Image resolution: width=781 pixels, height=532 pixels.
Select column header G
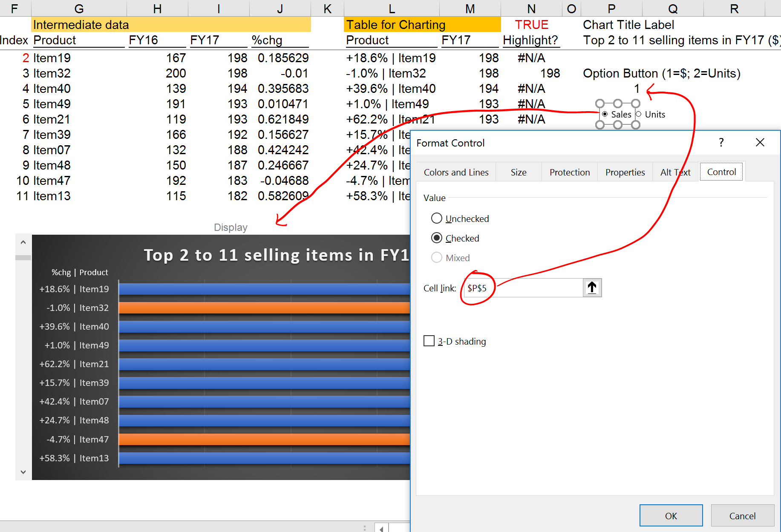79,9
